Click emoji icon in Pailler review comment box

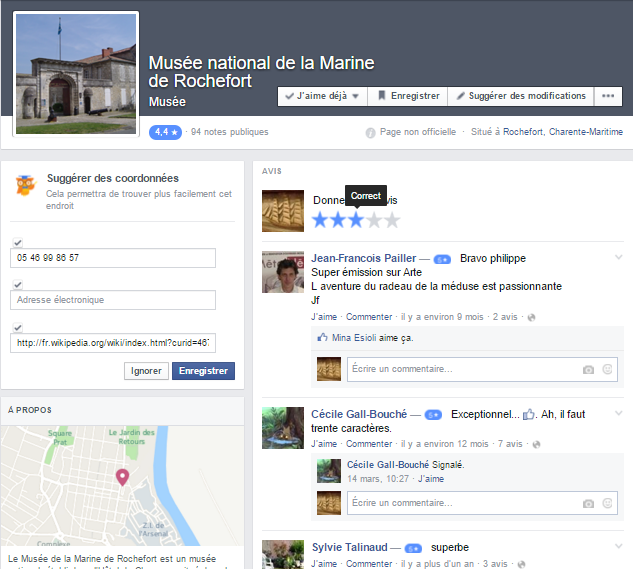click(x=607, y=369)
